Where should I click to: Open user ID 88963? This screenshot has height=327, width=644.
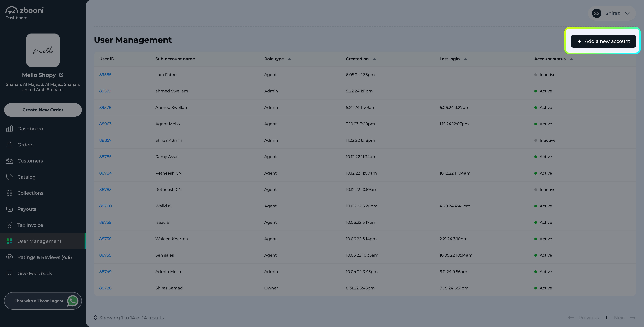pyautogui.click(x=105, y=124)
